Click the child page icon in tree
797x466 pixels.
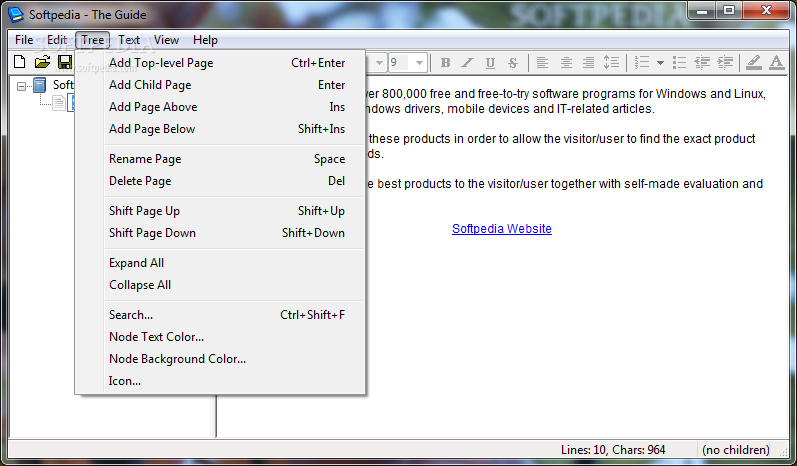coord(59,104)
